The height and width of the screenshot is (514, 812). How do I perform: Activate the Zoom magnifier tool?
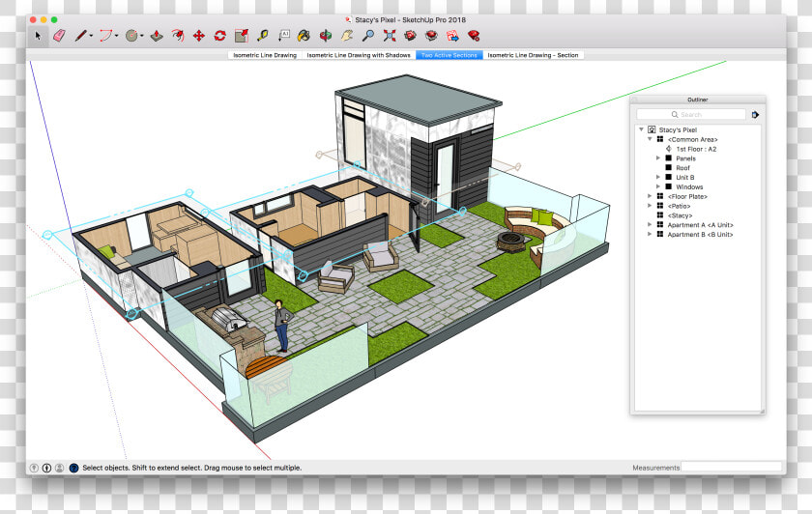tap(367, 36)
